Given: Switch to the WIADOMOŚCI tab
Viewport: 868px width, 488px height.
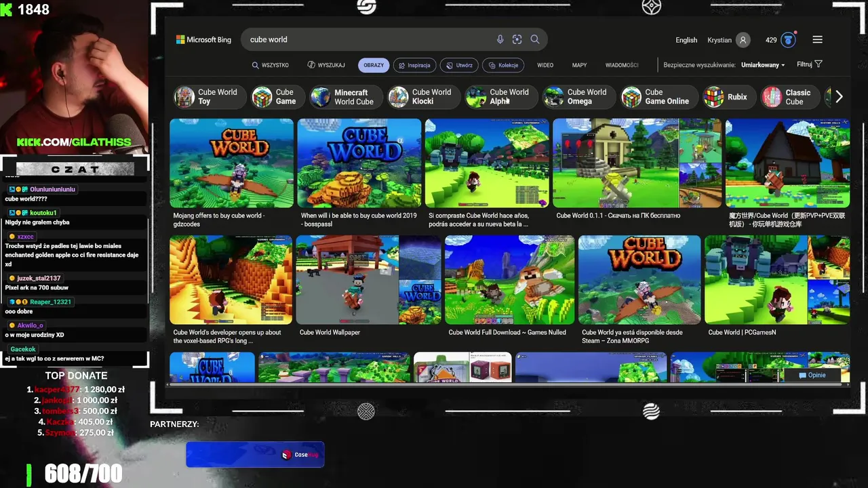Looking at the screenshot, I should 622,65.
